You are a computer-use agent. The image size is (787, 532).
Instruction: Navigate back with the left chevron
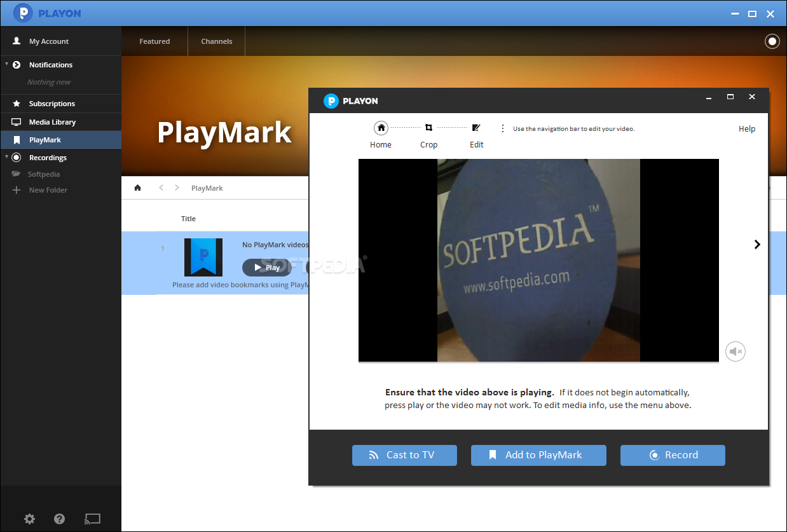pyautogui.click(x=161, y=188)
